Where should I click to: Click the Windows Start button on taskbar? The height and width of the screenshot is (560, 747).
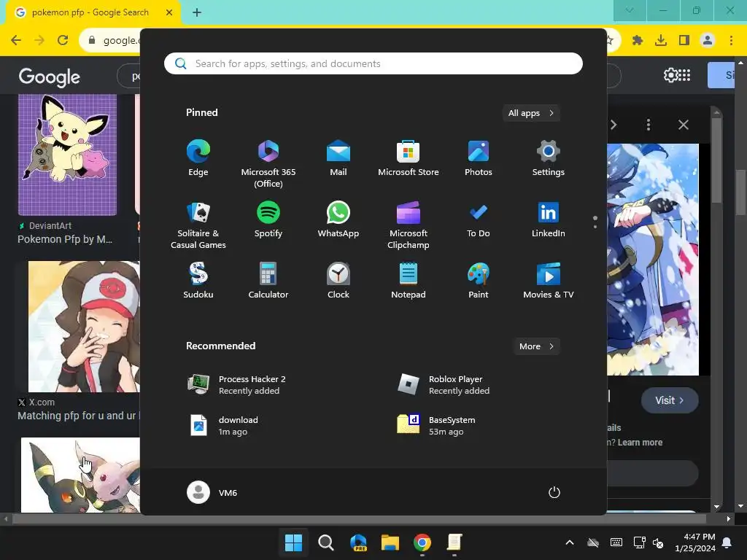293,542
